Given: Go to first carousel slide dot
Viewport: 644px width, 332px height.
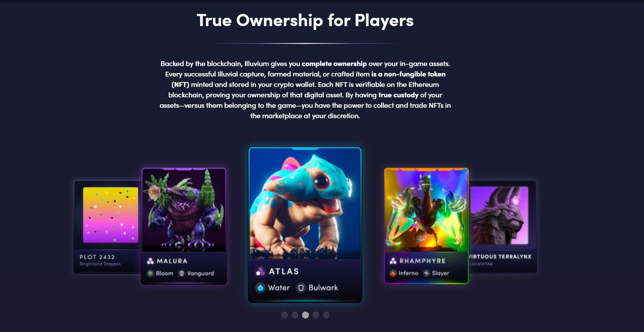Looking at the screenshot, I should (285, 315).
